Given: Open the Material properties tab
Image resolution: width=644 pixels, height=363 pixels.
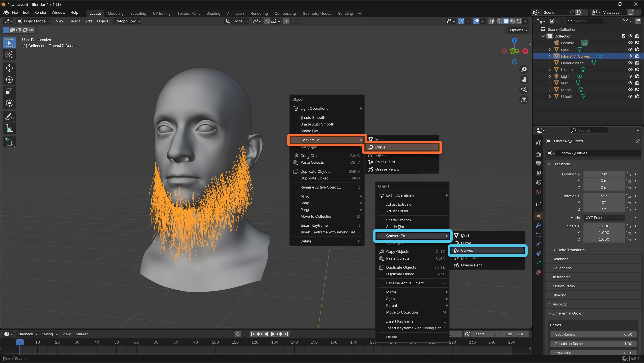Looking at the screenshot, I should tap(538, 272).
